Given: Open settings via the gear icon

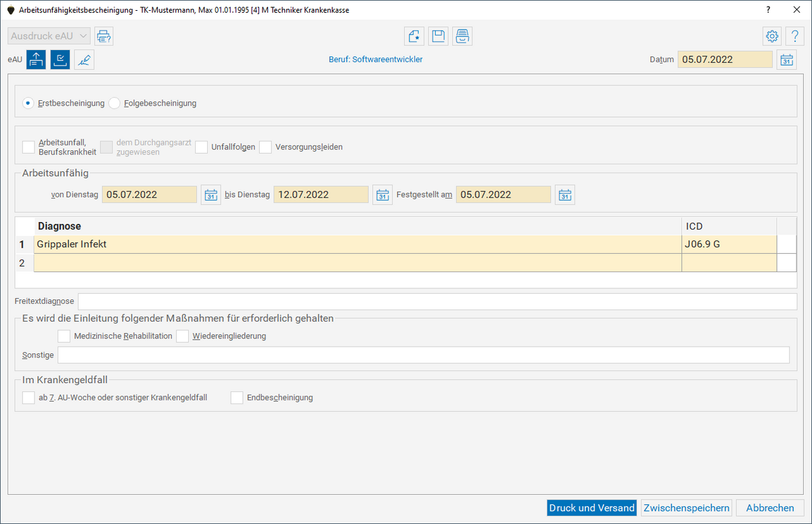Looking at the screenshot, I should 772,36.
